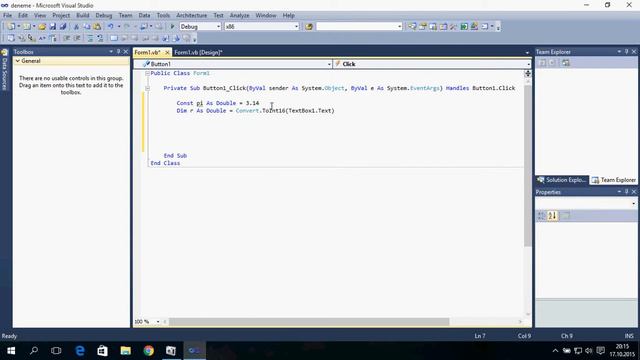Screen dimensions: 640x360
Task: Click the Categorized icon in Properties
Action: pyautogui.click(x=542, y=216)
